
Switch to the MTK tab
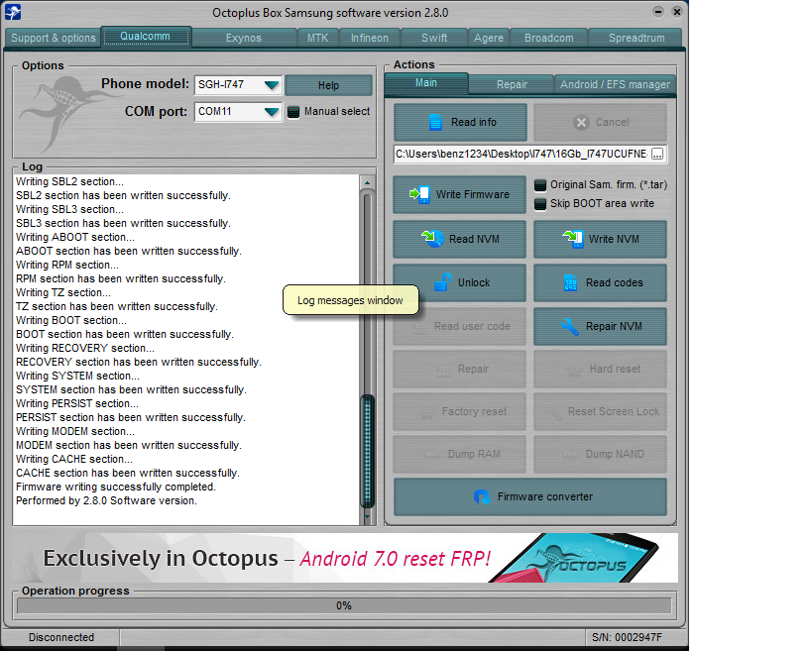317,38
